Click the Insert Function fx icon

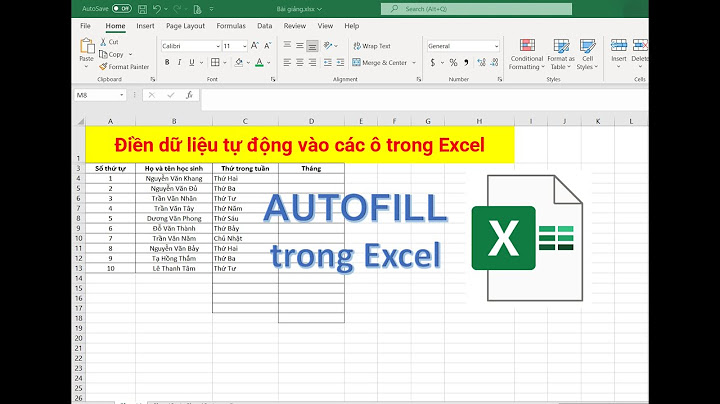[189, 95]
